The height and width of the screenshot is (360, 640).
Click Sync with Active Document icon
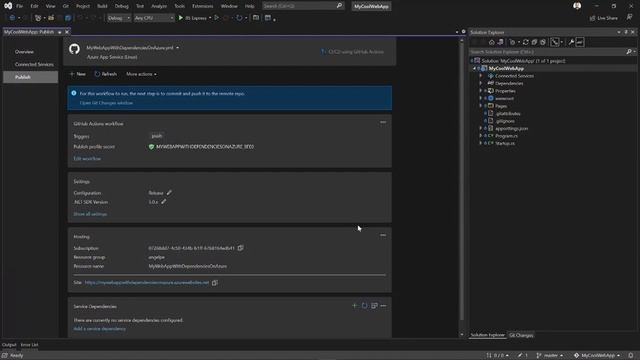pyautogui.click(x=526, y=42)
